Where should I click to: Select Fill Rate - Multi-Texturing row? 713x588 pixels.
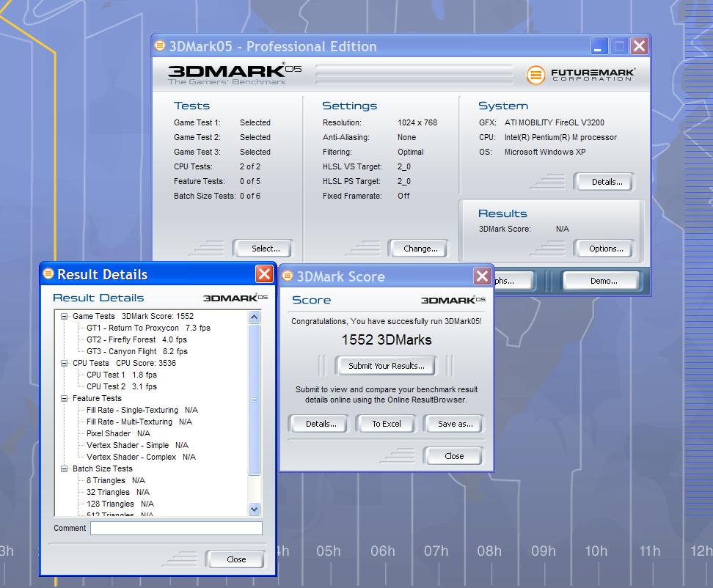click(139, 422)
